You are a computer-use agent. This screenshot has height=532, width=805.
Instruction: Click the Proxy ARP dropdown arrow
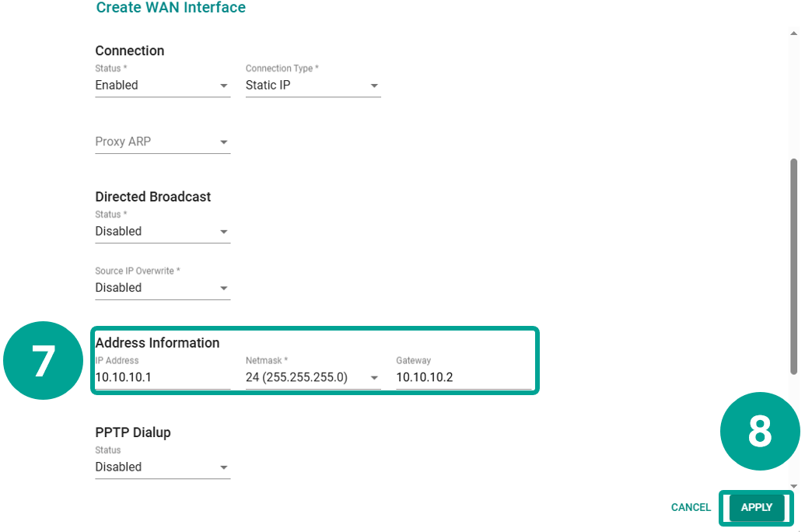pyautogui.click(x=224, y=142)
